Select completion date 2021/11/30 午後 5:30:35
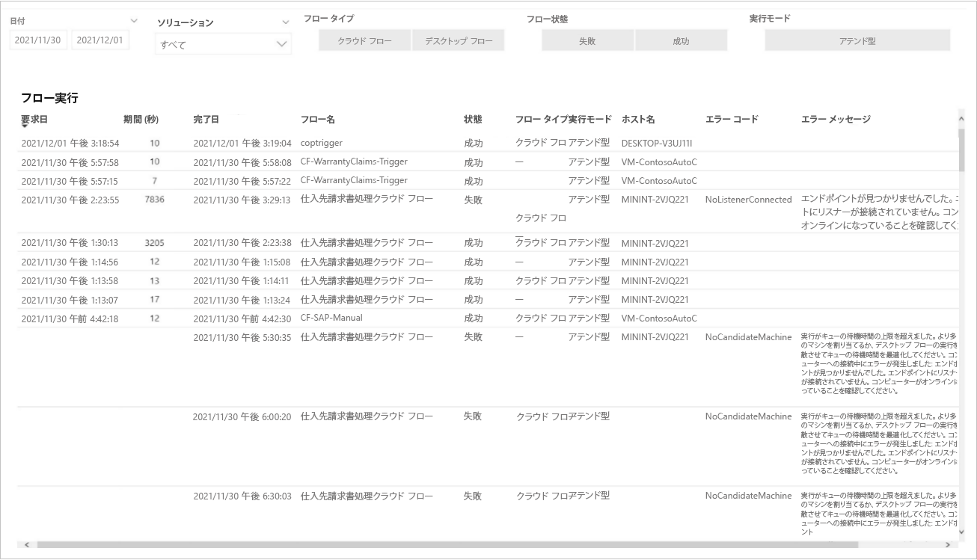This screenshot has width=977, height=560. 242,337
